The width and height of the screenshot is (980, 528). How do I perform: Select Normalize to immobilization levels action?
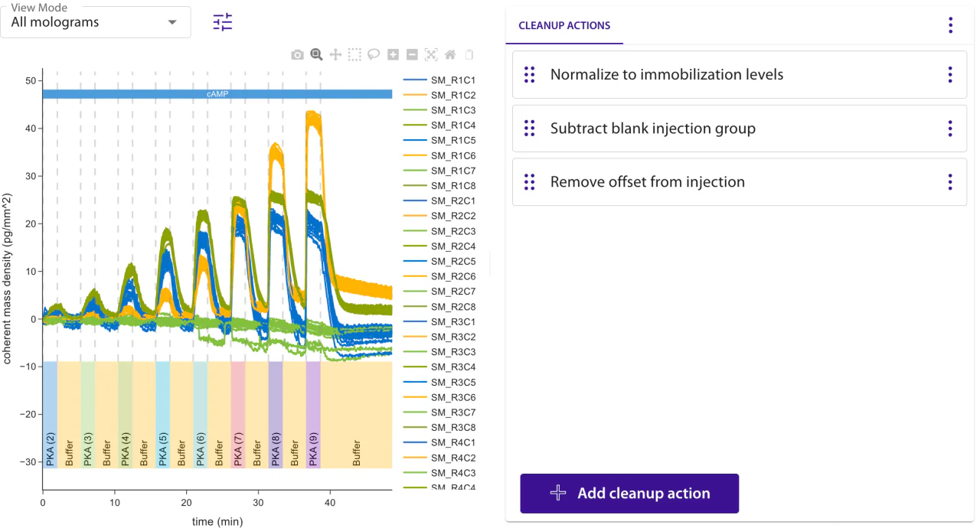(x=740, y=74)
